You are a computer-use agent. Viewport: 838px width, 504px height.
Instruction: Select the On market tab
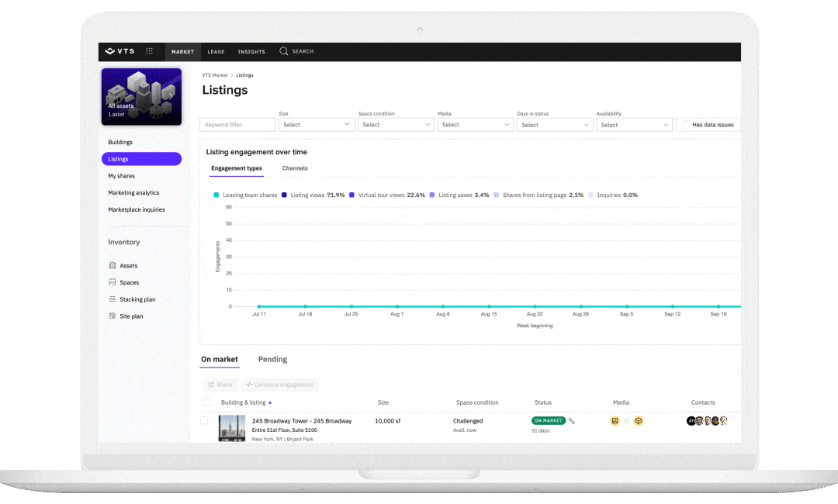[220, 359]
